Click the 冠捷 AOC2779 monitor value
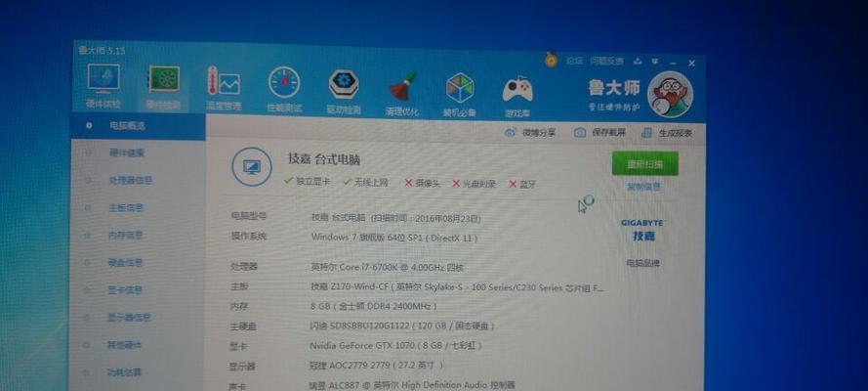Viewport: 868px width, 391px height. point(377,366)
